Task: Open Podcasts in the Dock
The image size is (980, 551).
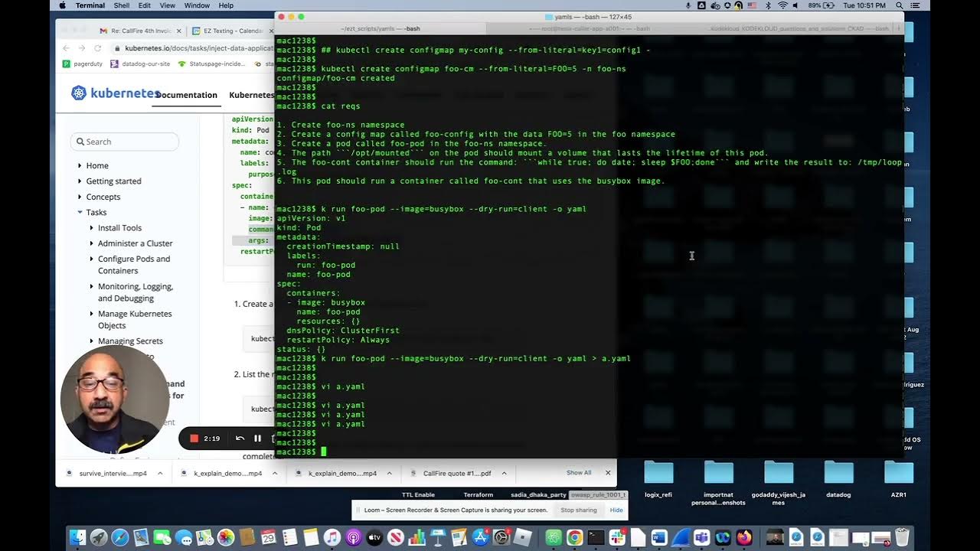Action: point(353,538)
